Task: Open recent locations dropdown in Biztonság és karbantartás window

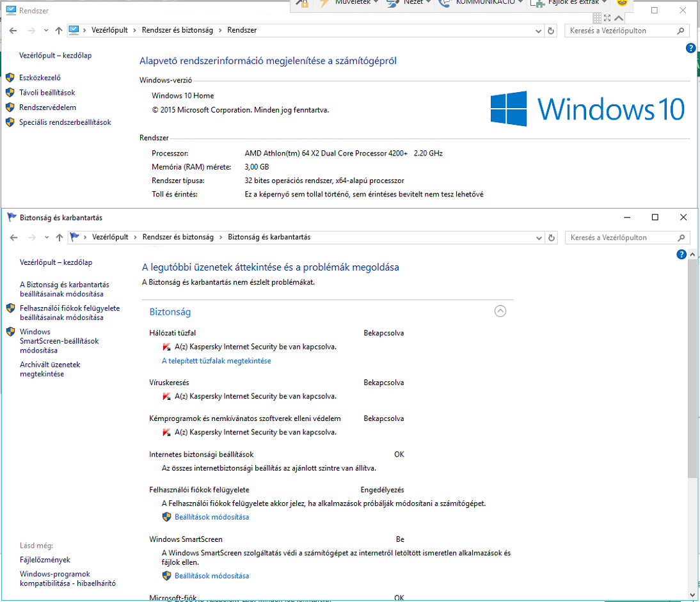Action: coord(47,238)
